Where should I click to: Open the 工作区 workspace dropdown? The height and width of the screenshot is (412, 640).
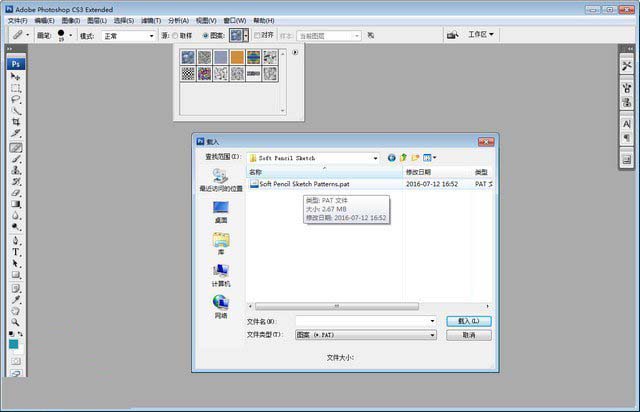point(481,35)
